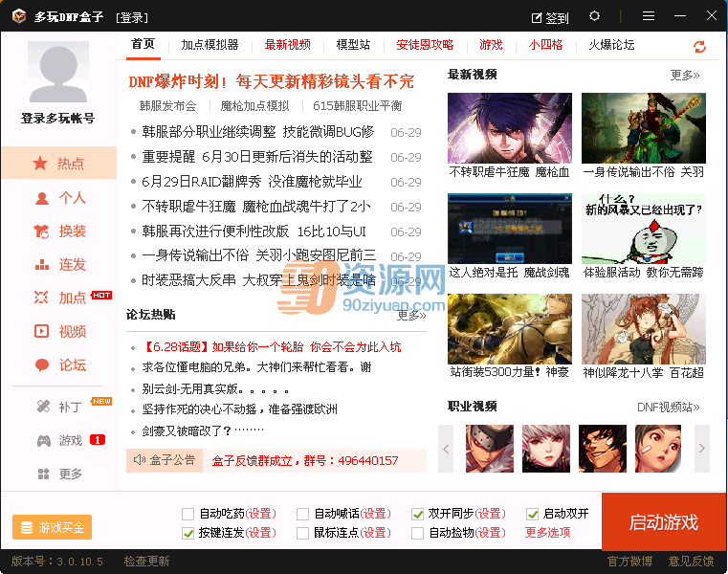This screenshot has height=574, width=728.
Task: Click the 启动游戏 button
Action: 664,522
